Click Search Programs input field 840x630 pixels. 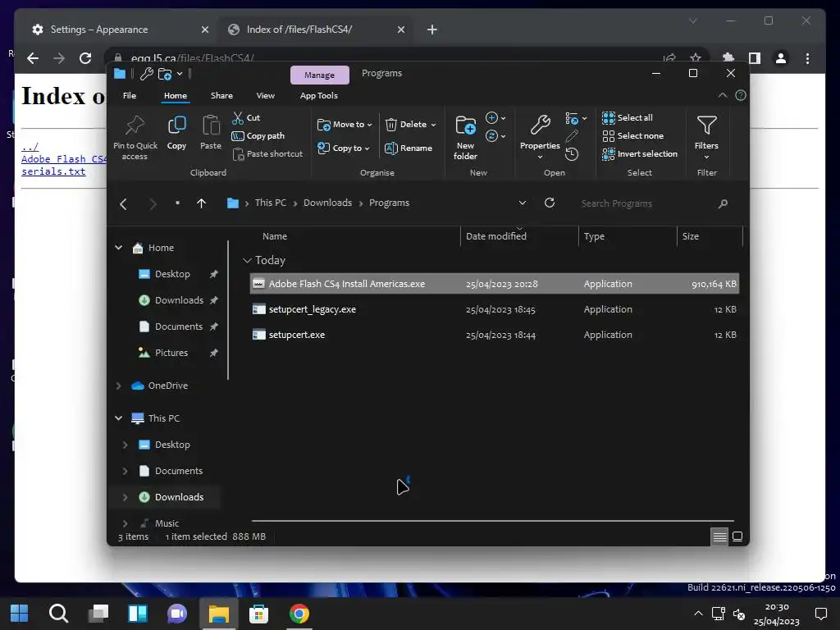[645, 203]
